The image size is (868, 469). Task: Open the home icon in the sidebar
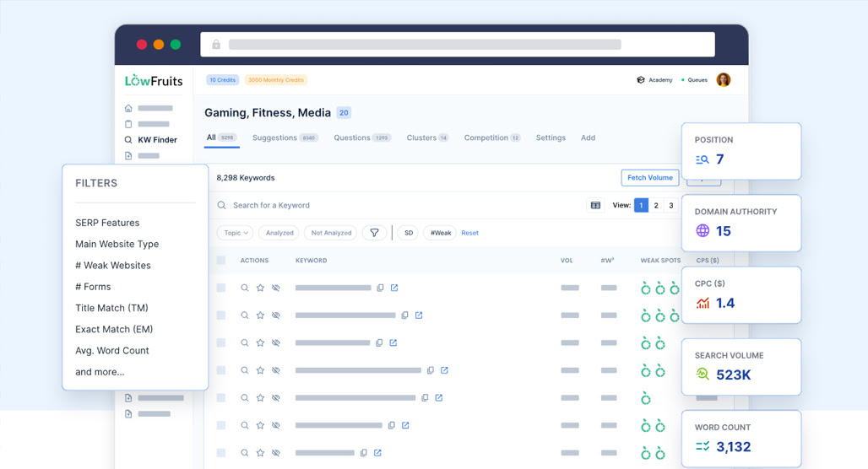128,108
